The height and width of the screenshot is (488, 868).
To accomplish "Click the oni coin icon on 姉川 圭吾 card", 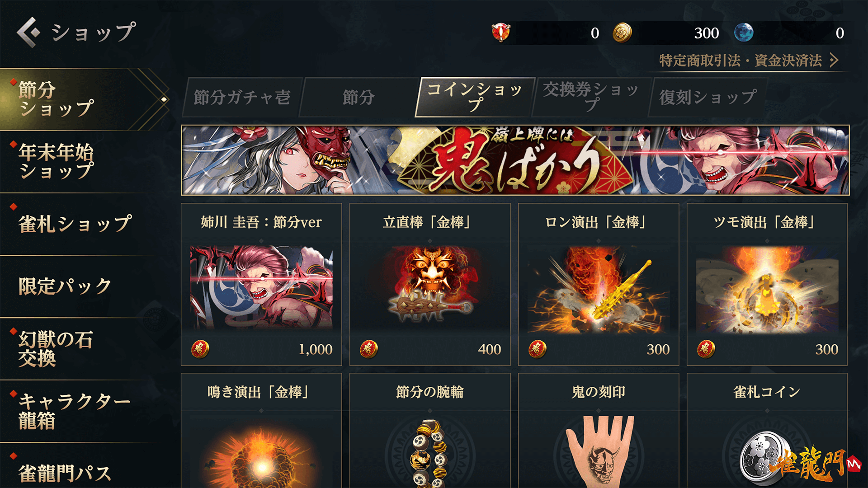I will point(200,349).
